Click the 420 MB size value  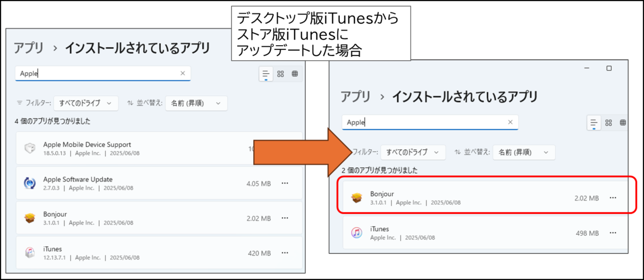(x=260, y=253)
